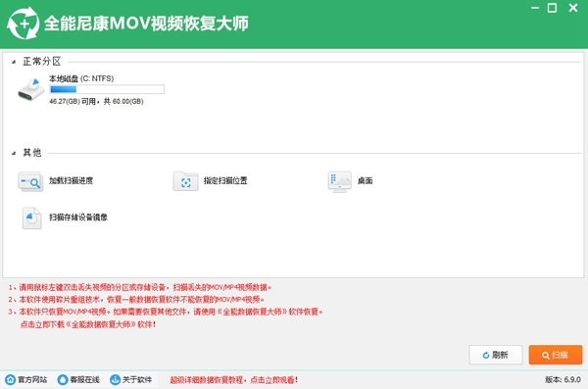Open the 官方网站 link
This screenshot has width=588, height=389.
(x=32, y=379)
